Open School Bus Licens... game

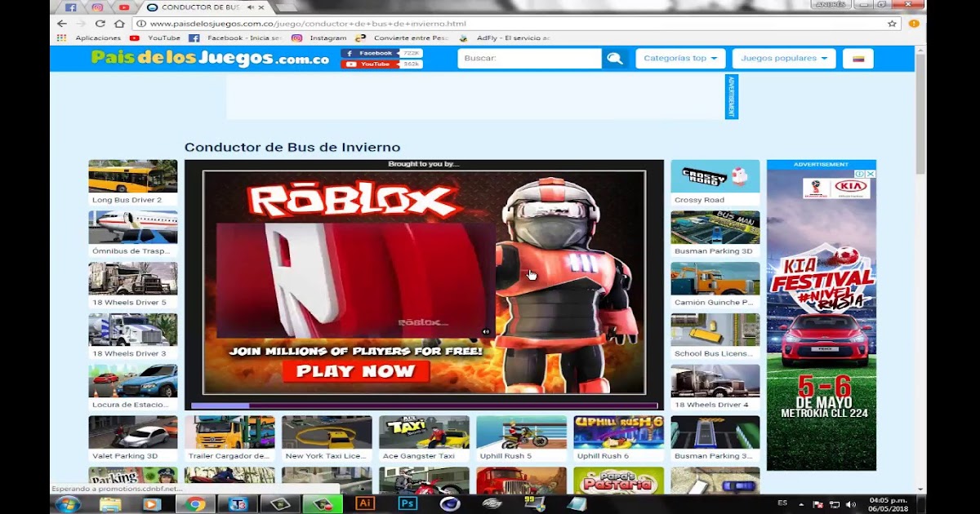[715, 337]
